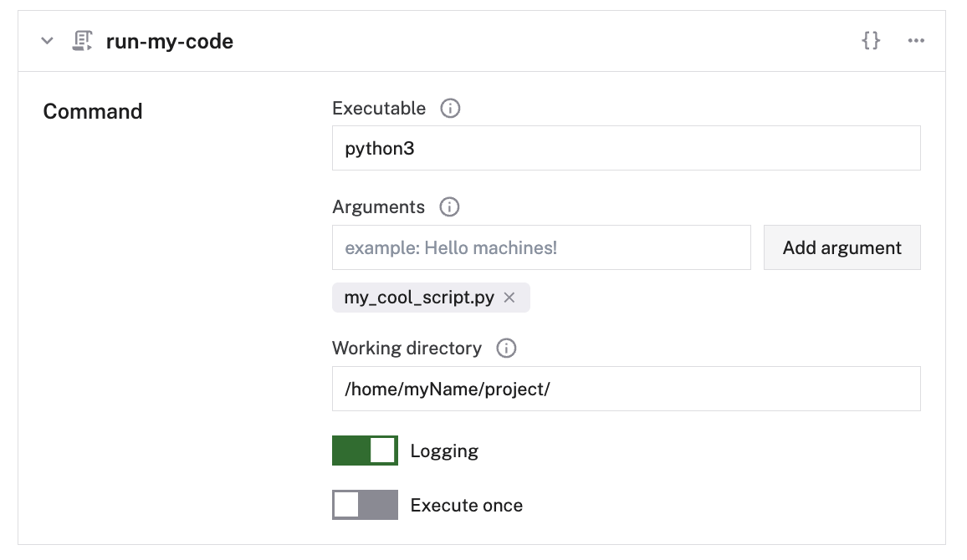
Task: Enable the Execute once toggle
Action: (x=365, y=505)
